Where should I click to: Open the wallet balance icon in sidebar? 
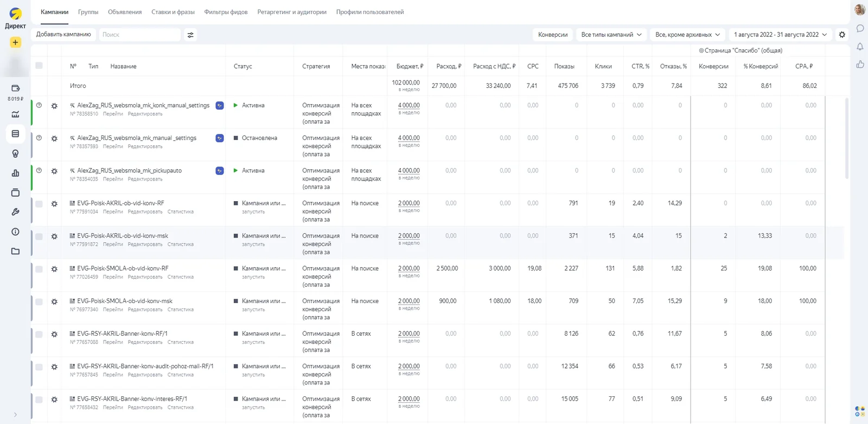tap(15, 88)
